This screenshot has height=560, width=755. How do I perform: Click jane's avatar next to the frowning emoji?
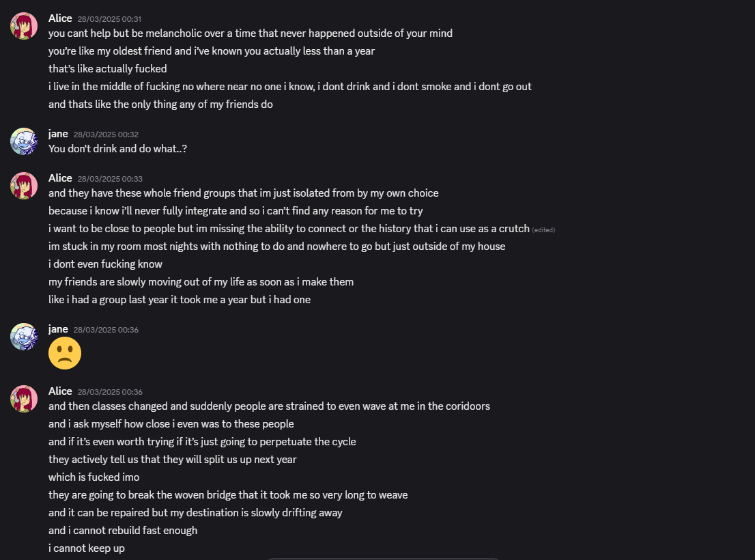point(24,337)
